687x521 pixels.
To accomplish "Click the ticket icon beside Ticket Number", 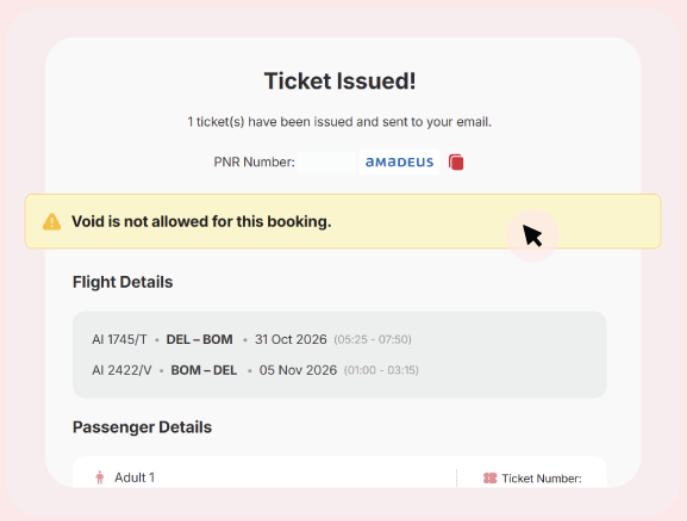I will [x=490, y=478].
